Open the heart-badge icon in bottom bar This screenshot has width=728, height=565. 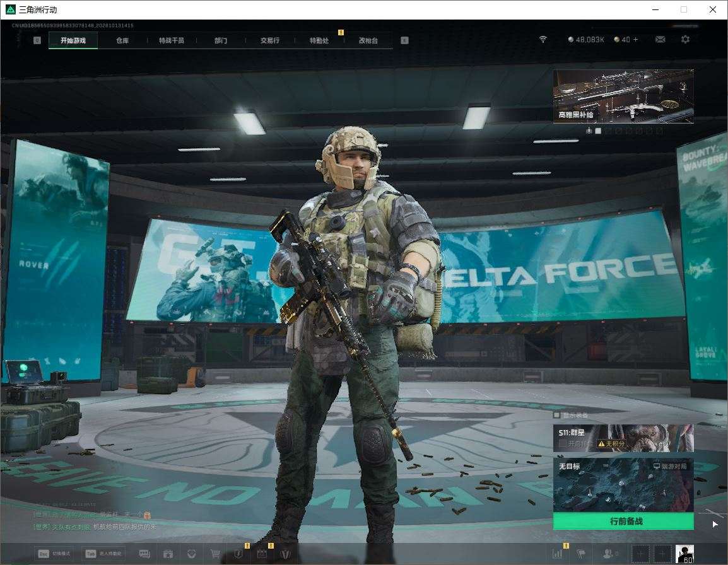[x=191, y=554]
